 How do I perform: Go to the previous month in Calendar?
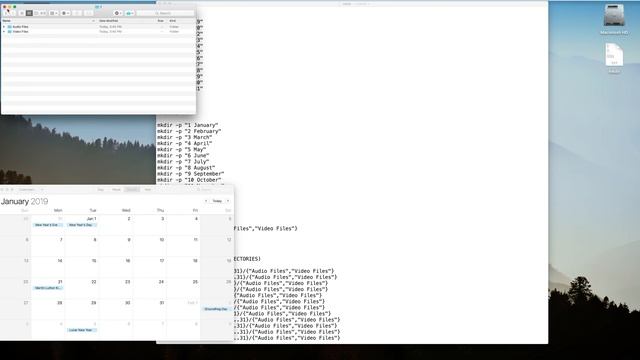point(206,201)
